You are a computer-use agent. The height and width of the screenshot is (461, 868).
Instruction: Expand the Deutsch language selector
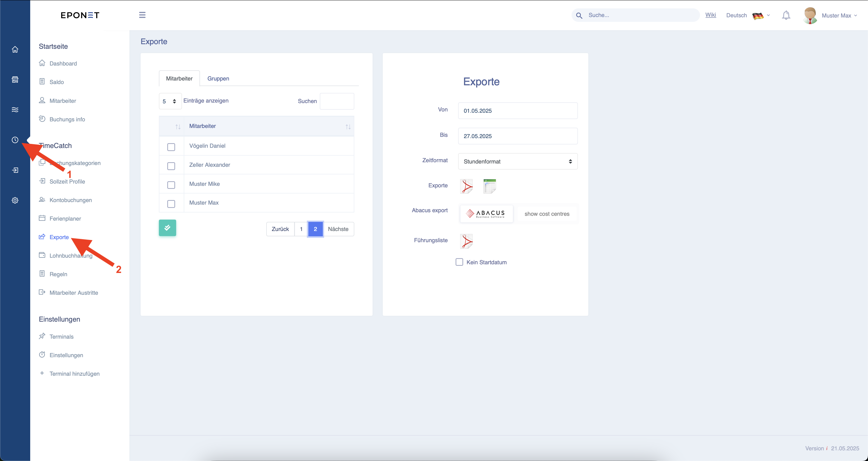[x=748, y=15]
